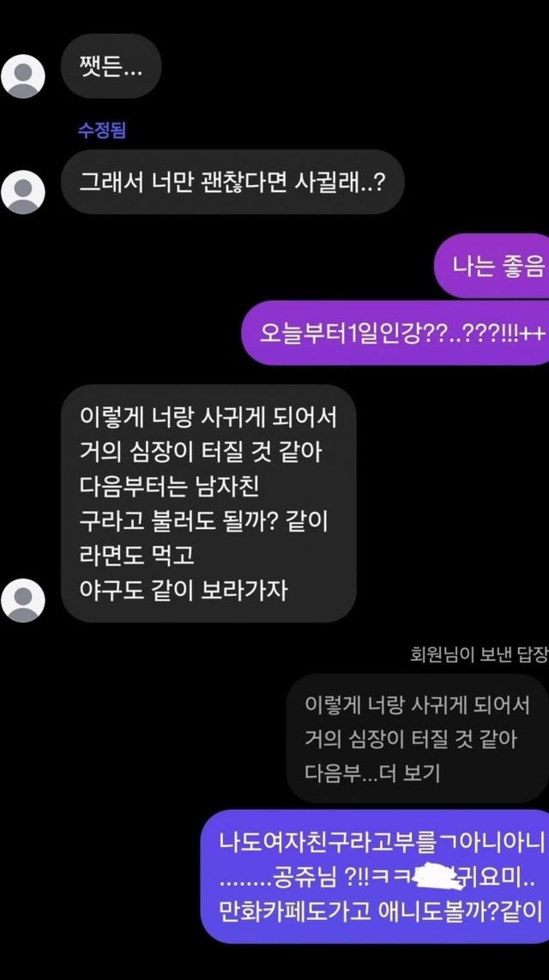The image size is (549, 980).
Task: Open profile avatar beside the 쨋든... message
Action: coord(23,77)
